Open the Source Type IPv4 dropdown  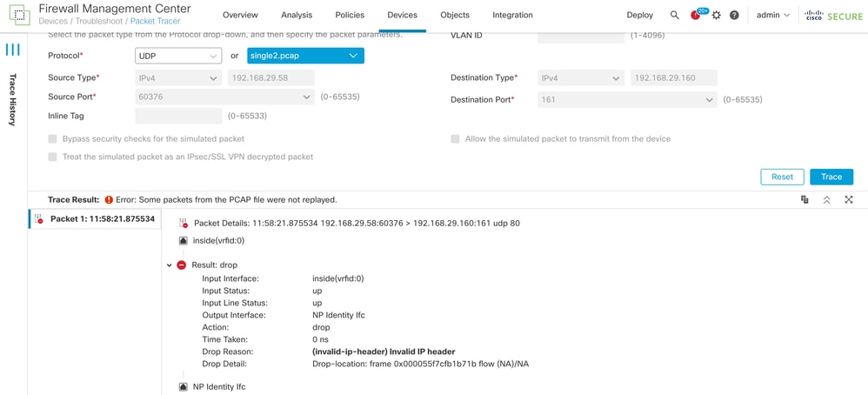178,78
